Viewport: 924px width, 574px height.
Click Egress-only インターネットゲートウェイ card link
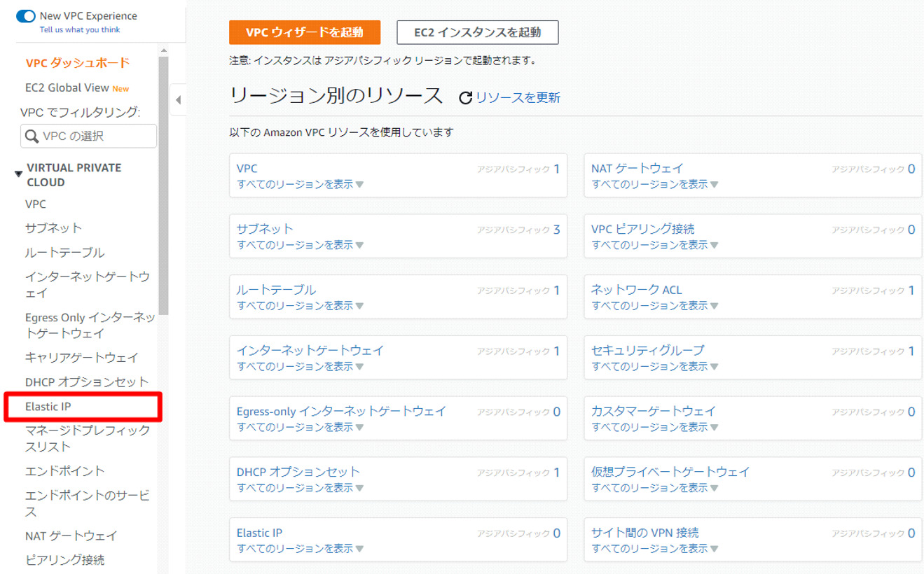point(341,412)
